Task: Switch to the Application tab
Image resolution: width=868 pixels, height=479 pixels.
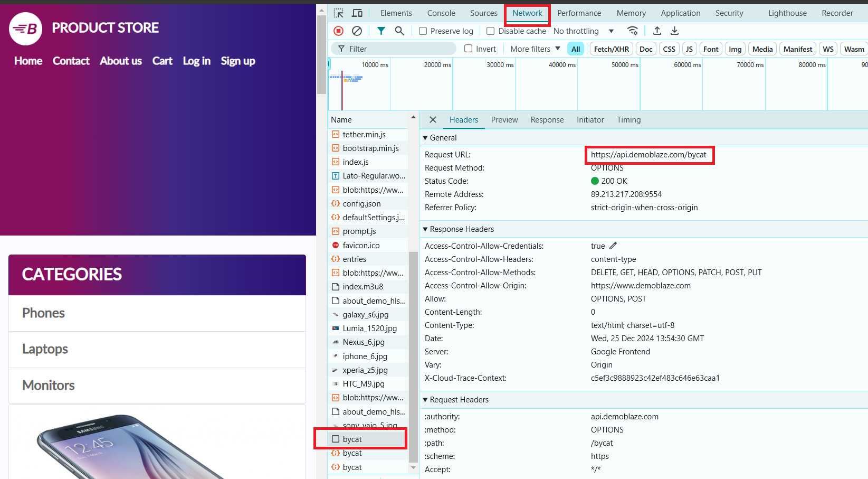Action: [x=681, y=13]
